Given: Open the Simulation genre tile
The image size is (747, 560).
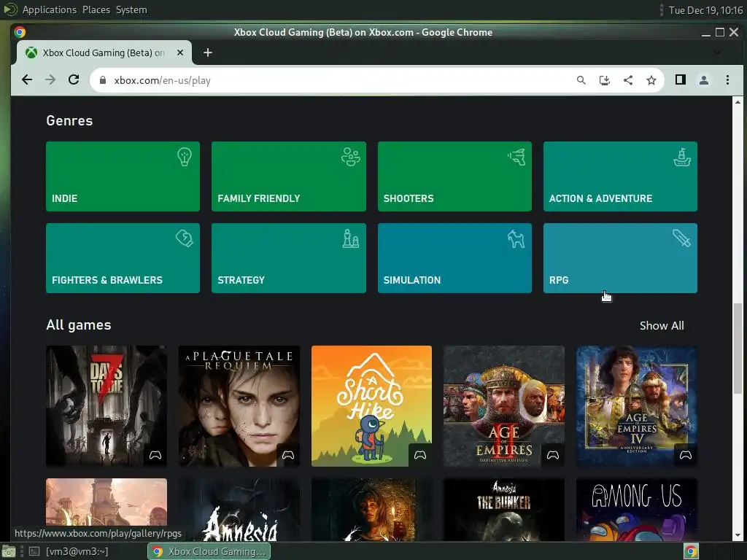Looking at the screenshot, I should click(454, 258).
